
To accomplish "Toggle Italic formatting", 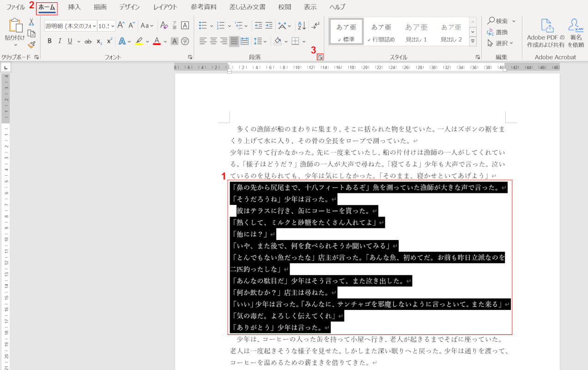I will [60, 41].
